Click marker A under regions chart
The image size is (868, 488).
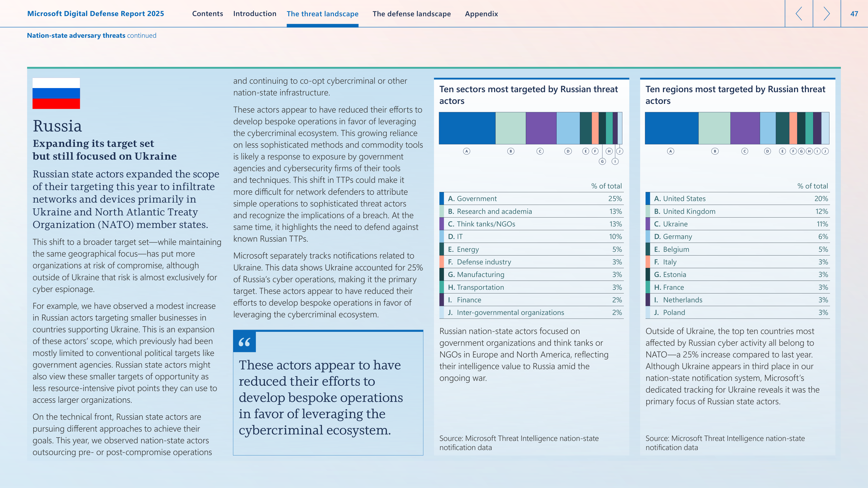click(671, 151)
